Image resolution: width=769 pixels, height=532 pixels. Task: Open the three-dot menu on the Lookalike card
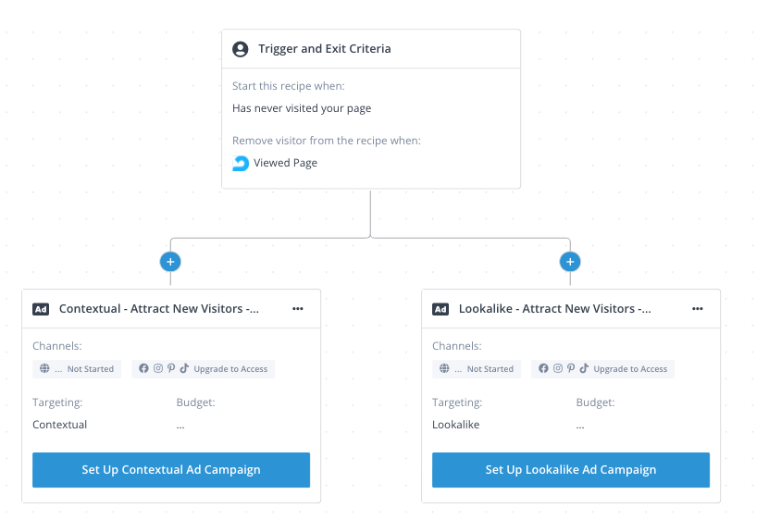tap(698, 308)
